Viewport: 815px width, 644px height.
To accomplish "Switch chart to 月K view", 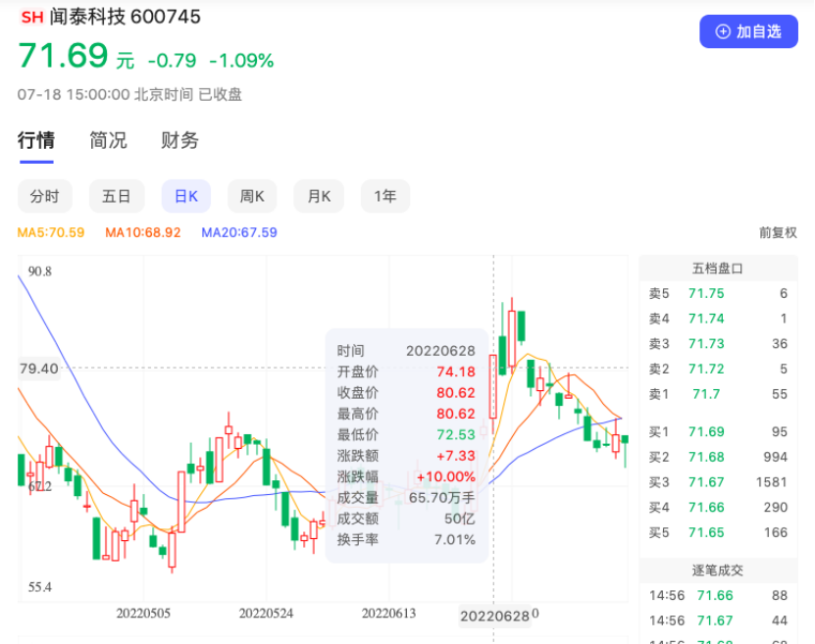I will tap(319, 196).
